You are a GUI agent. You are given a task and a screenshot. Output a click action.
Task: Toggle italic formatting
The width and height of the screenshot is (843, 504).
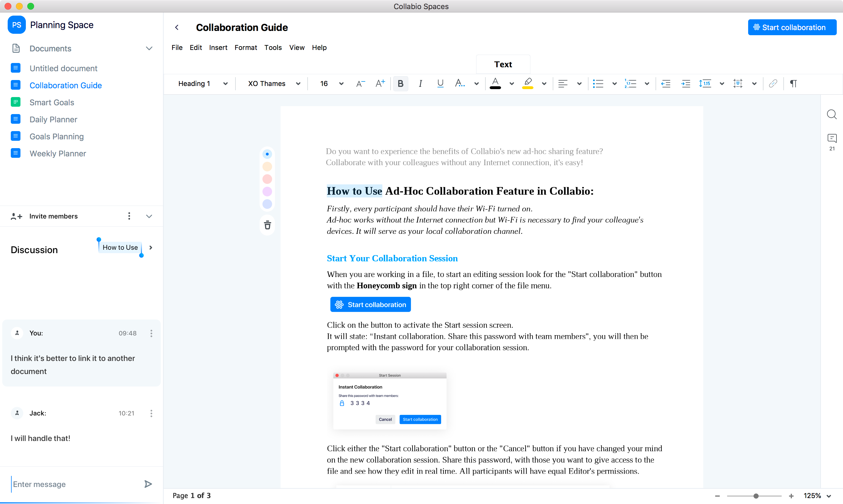tap(420, 83)
